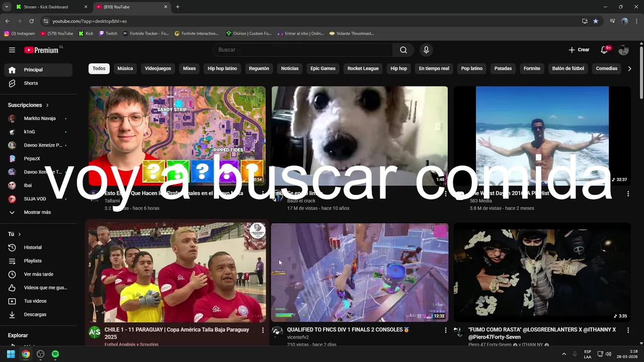Select the Hip hop latino chip
The width and height of the screenshot is (644, 362).
pos(222,68)
